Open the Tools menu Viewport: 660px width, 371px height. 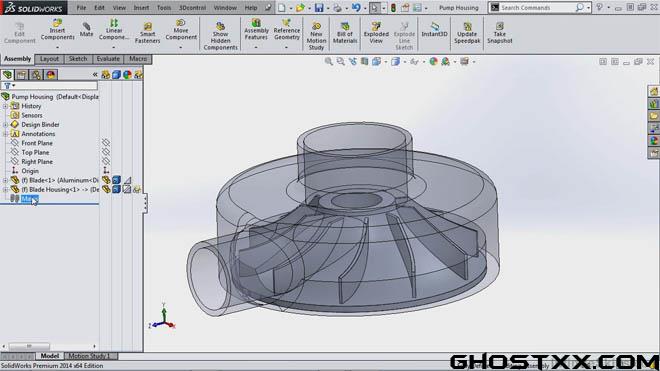(164, 8)
